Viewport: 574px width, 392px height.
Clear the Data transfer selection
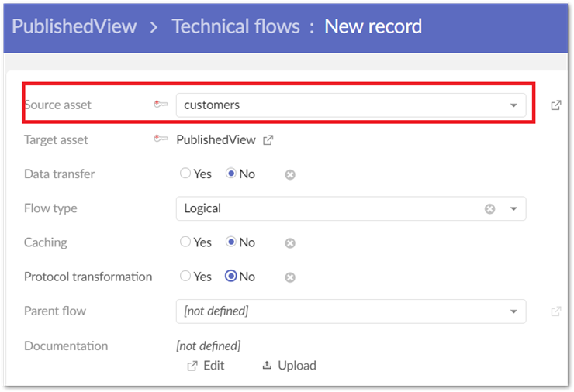pyautogui.click(x=290, y=174)
